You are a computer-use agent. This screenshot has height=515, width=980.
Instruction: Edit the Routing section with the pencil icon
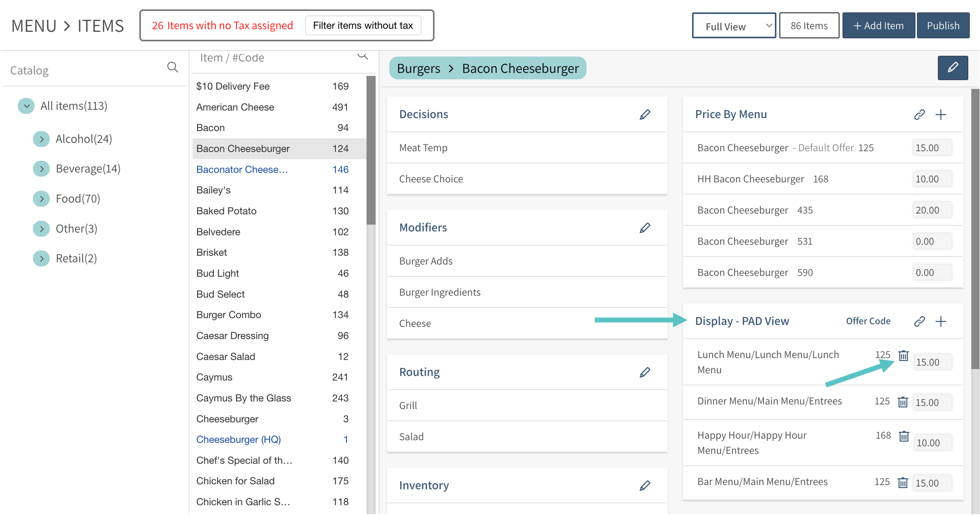[644, 372]
